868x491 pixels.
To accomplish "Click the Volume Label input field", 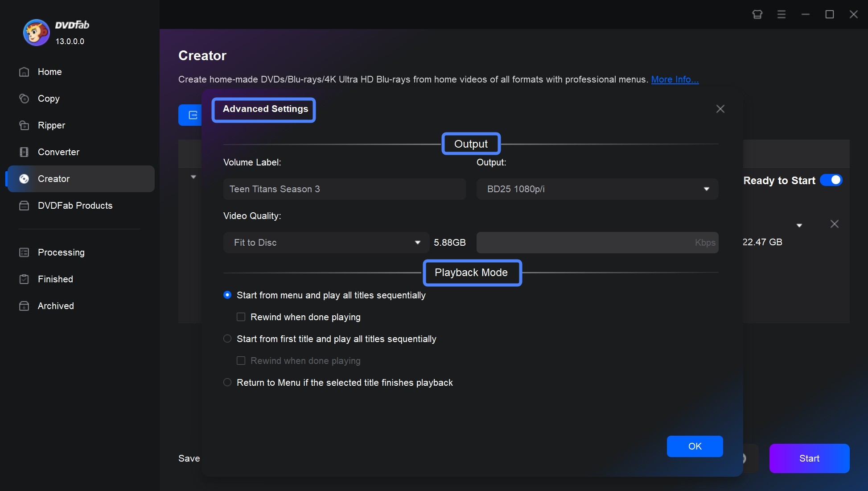I will tap(345, 189).
